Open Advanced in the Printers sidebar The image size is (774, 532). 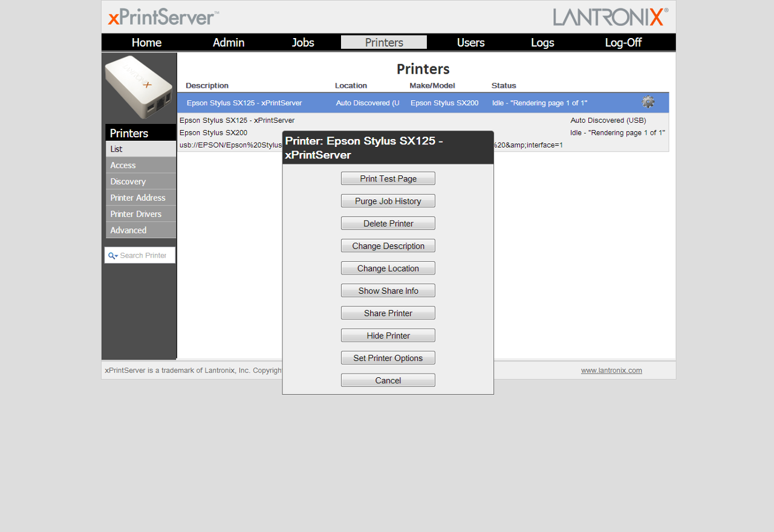(141, 230)
